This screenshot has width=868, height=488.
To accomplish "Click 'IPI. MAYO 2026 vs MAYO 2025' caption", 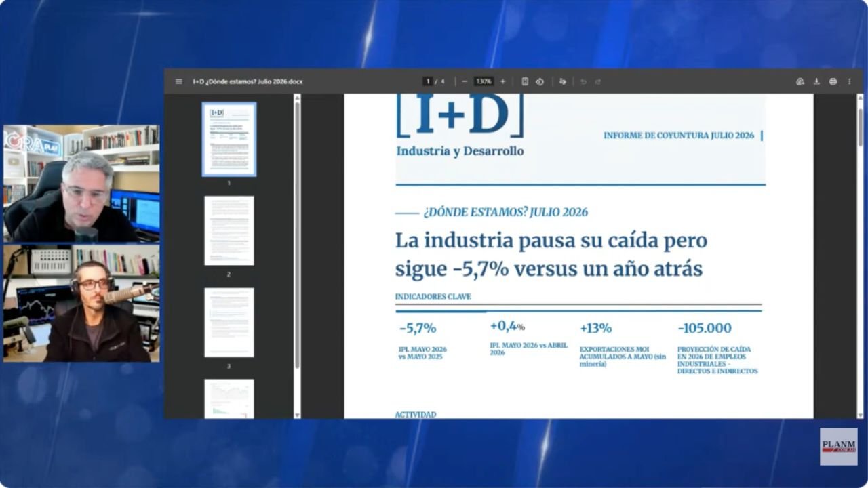I will click(x=422, y=352).
